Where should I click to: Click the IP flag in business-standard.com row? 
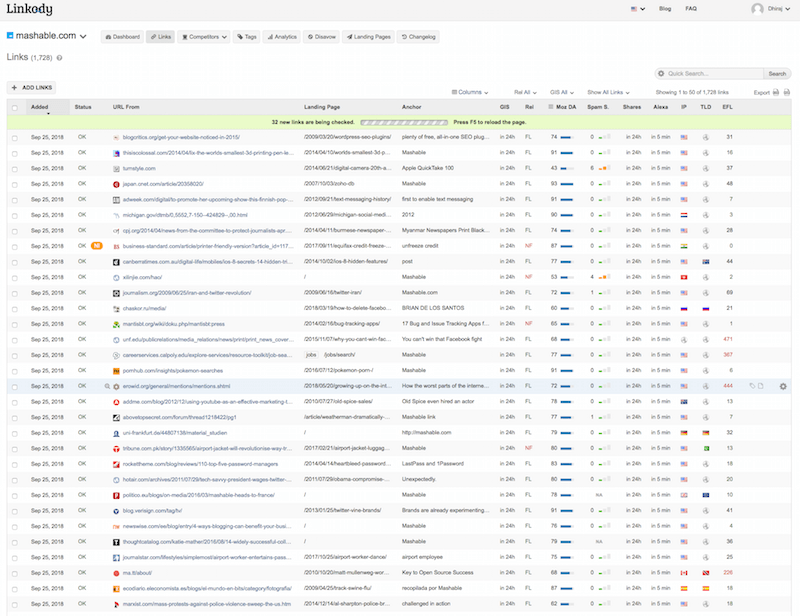[x=684, y=247]
